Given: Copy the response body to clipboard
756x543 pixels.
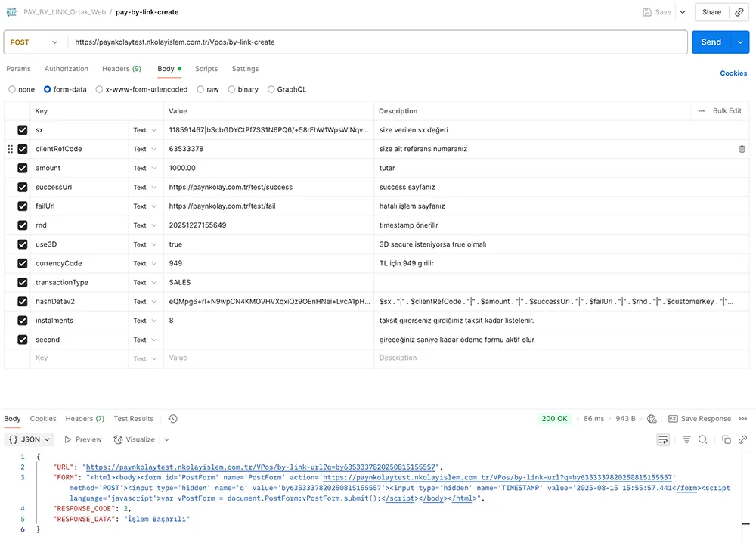Looking at the screenshot, I should [x=726, y=439].
